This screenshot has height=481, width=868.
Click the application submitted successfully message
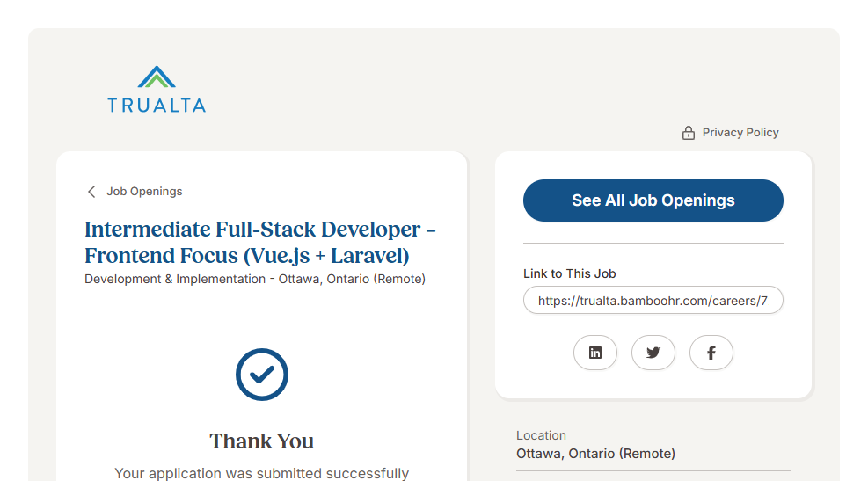(x=262, y=473)
